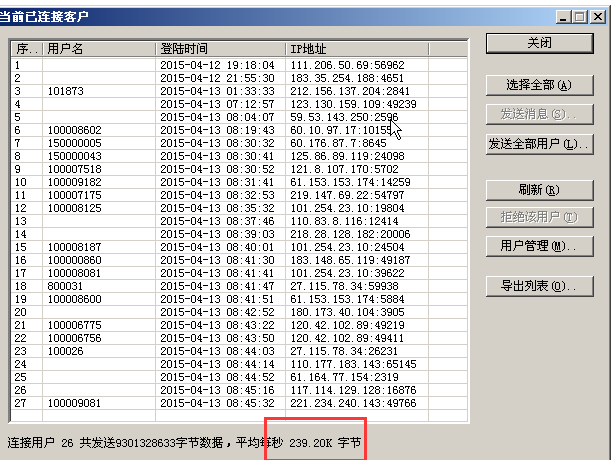Click login time 2015-04-13 08:42:52
This screenshot has width=612, height=460.
(217, 312)
